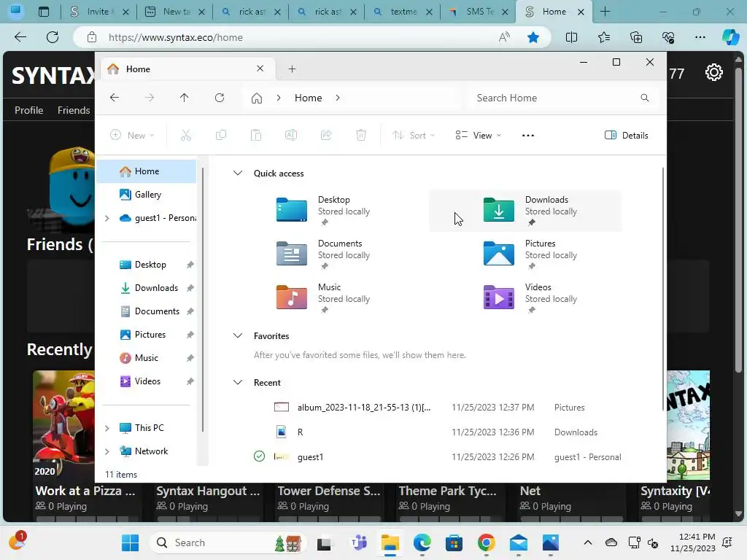Open the Syntax site settings gear icon
Viewport: 747px width, 560px height.
coord(713,72)
